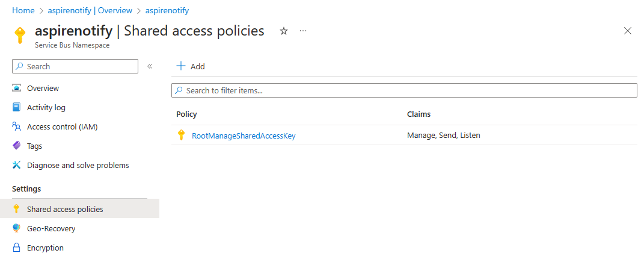Close the Shared access policies blade
This screenshot has height=262, width=644.
coord(628,31)
